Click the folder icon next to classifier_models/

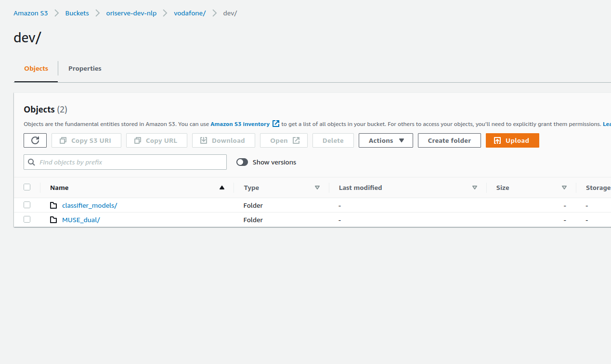53,205
